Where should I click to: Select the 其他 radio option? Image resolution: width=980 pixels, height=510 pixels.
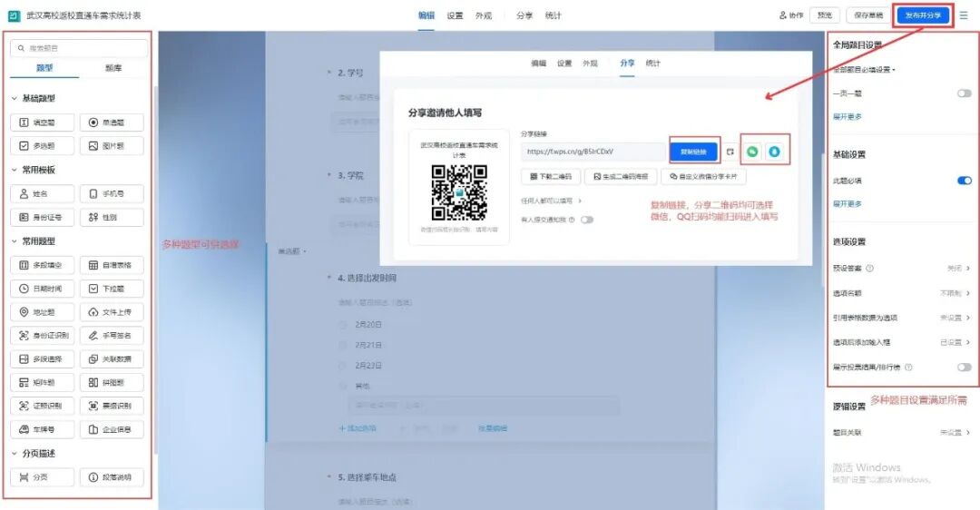point(342,387)
